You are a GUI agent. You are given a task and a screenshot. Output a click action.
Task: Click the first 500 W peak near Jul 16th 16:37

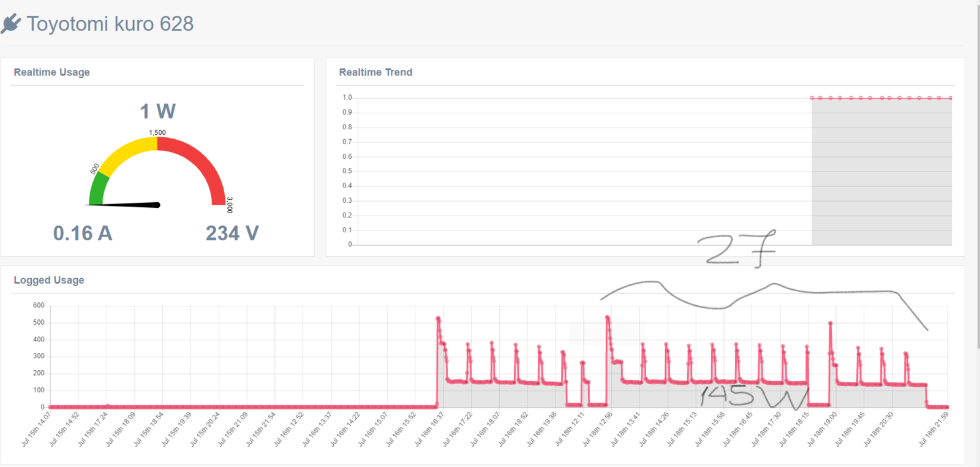pyautogui.click(x=438, y=318)
